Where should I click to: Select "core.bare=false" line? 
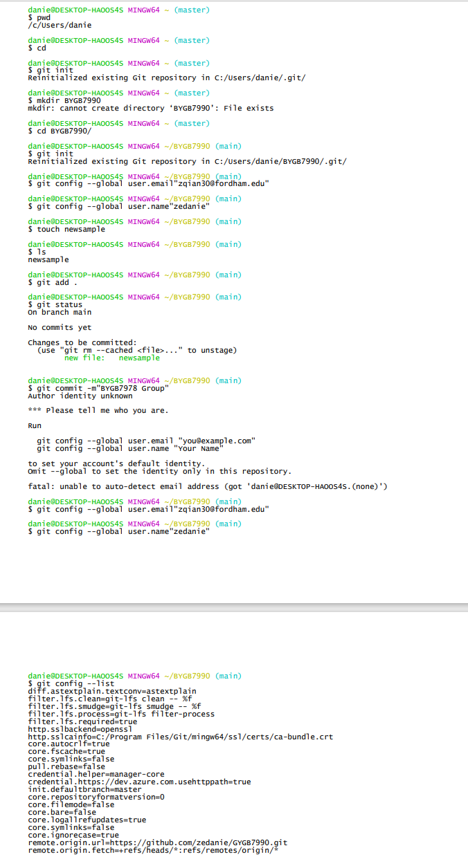point(62,812)
